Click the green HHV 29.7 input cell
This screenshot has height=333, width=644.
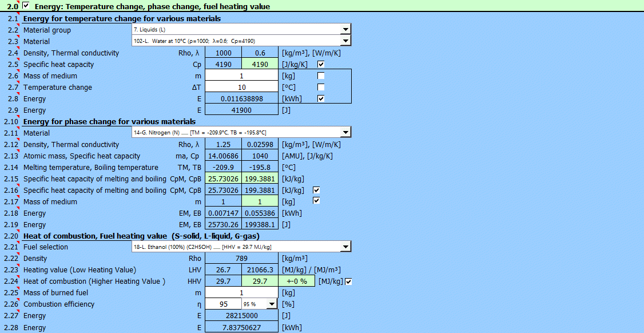260,282
